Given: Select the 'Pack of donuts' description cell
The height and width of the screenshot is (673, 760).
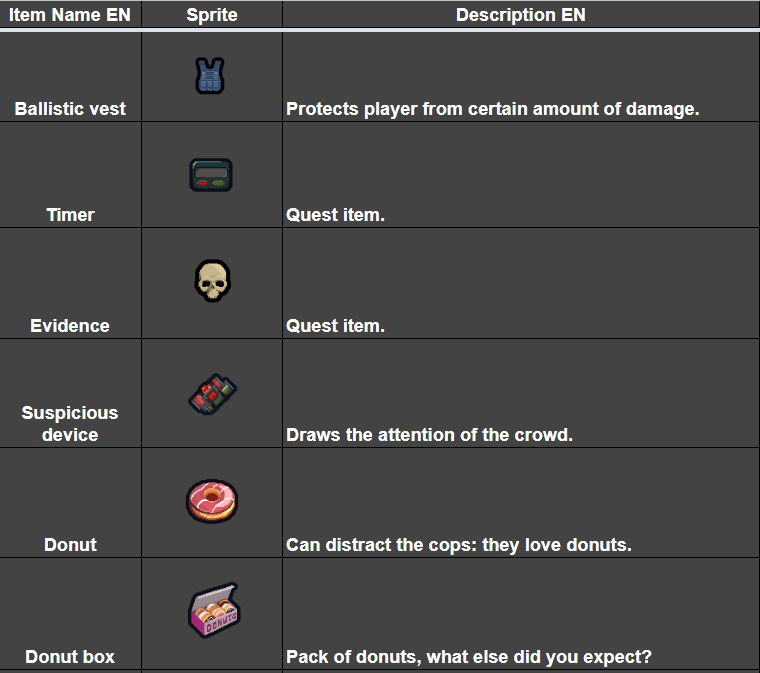Looking at the screenshot, I should pyautogui.click(x=468, y=657).
